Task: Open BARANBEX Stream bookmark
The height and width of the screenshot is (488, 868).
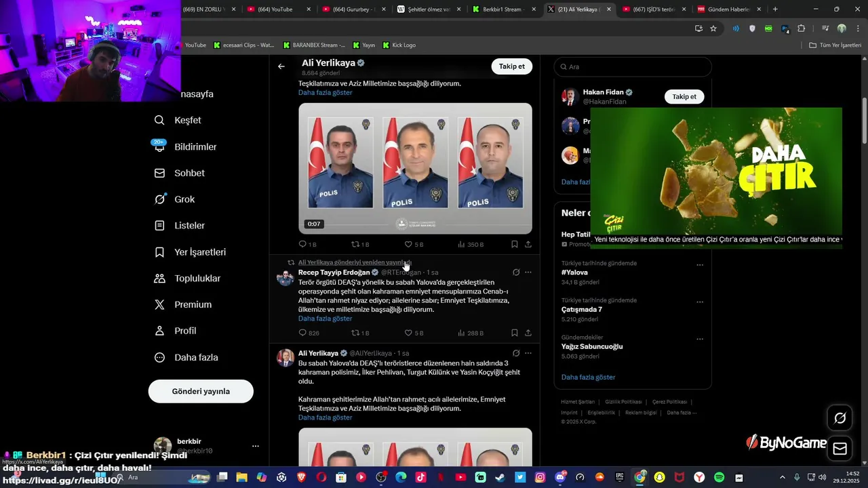Action: point(314,45)
